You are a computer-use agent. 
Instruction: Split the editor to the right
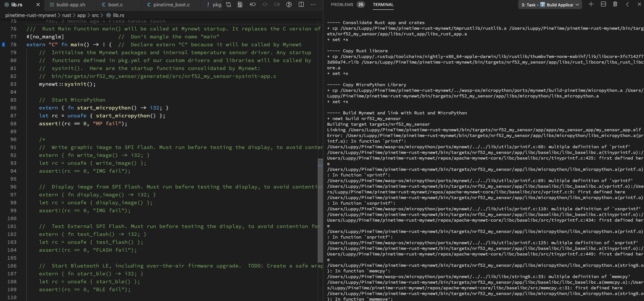(x=301, y=5)
